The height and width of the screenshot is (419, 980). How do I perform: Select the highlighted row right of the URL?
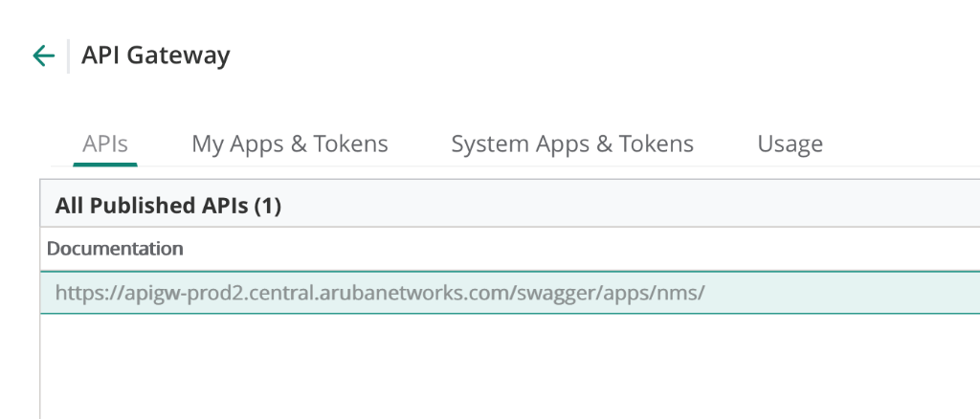842,293
